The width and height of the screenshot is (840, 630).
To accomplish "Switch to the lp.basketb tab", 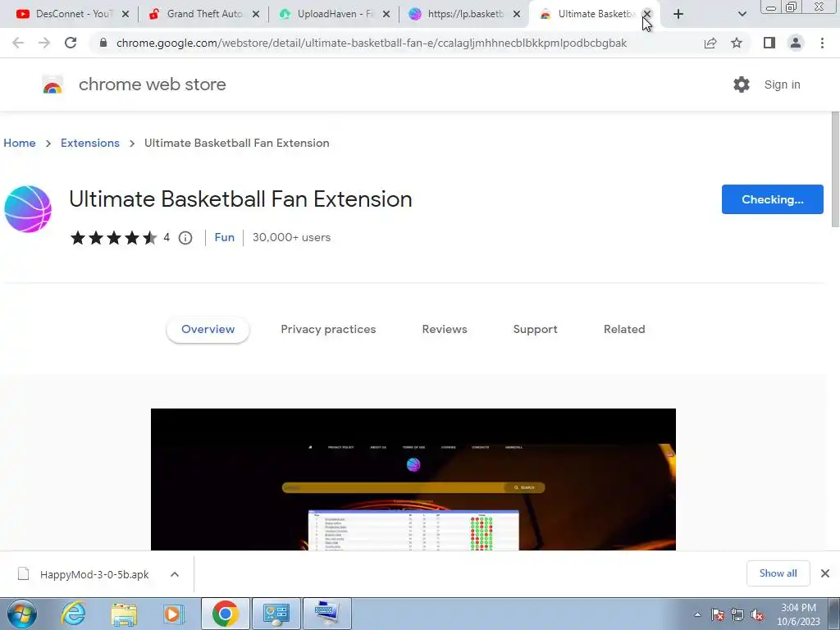I will coord(465,14).
